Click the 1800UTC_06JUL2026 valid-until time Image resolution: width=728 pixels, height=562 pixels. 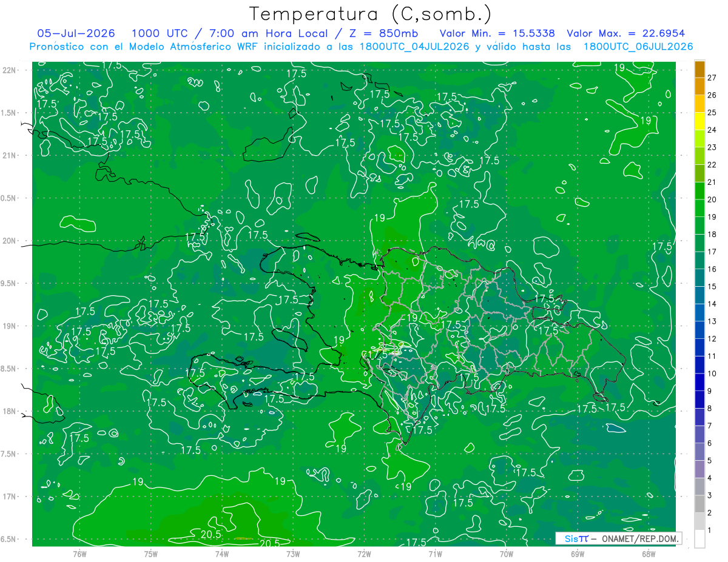coord(638,47)
